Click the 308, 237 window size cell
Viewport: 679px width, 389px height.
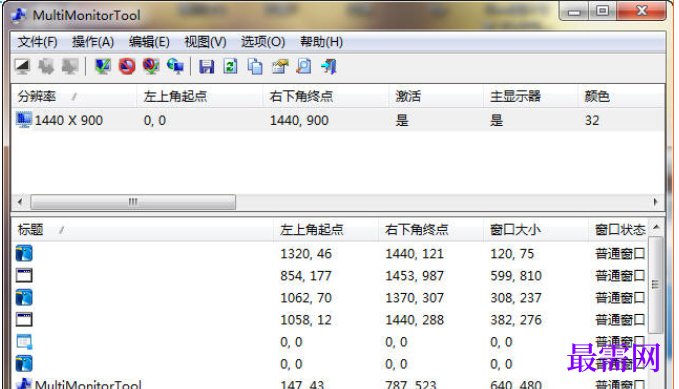pyautogui.click(x=516, y=298)
